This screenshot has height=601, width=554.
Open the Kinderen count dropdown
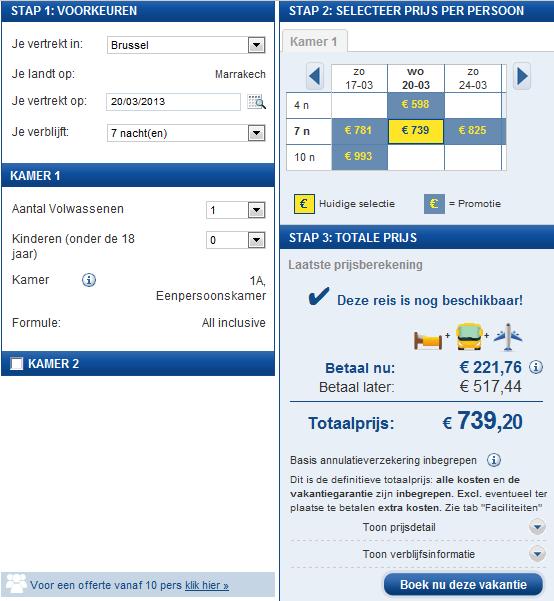236,240
